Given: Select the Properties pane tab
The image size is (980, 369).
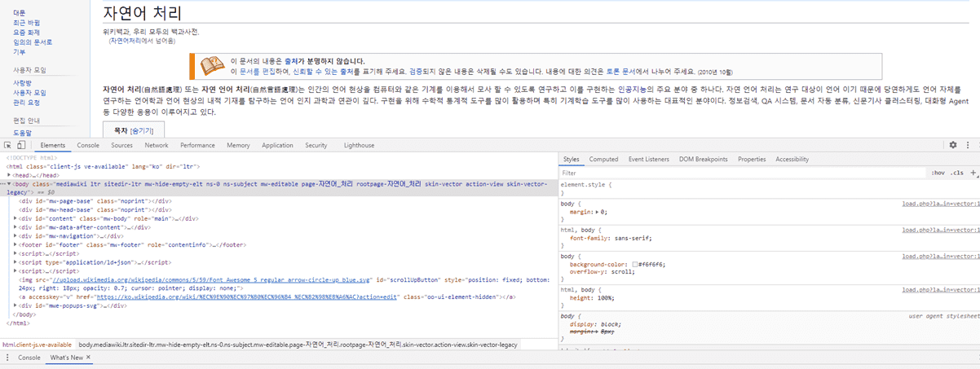Looking at the screenshot, I should tap(752, 160).
